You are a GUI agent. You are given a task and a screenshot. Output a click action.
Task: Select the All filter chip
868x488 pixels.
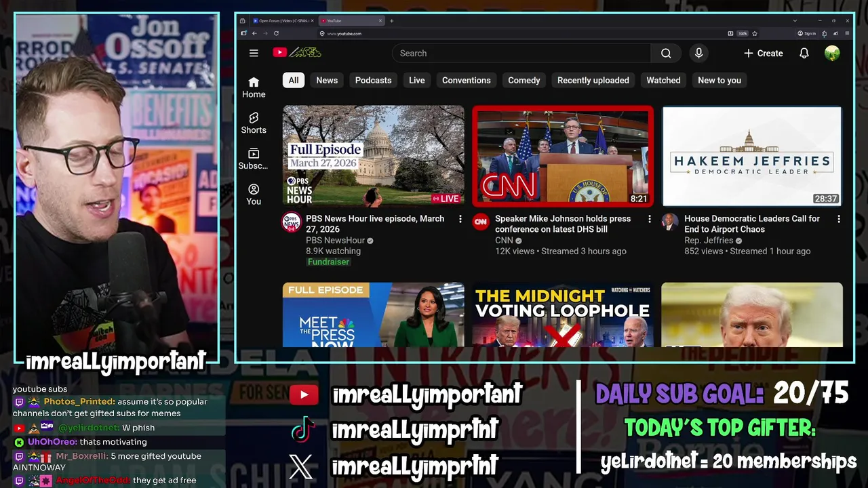tap(294, 80)
